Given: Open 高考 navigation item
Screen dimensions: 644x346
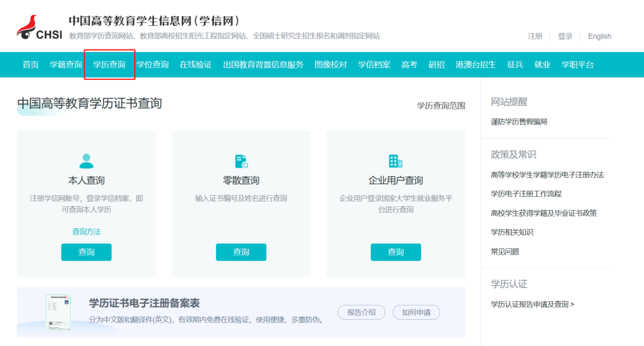Looking at the screenshot, I should click(409, 64).
